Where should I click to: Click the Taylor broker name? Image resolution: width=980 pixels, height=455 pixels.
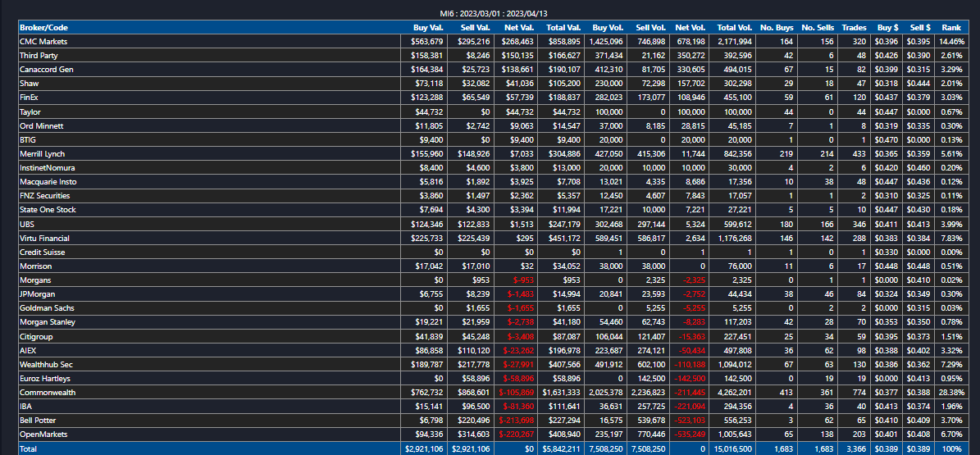click(x=30, y=111)
